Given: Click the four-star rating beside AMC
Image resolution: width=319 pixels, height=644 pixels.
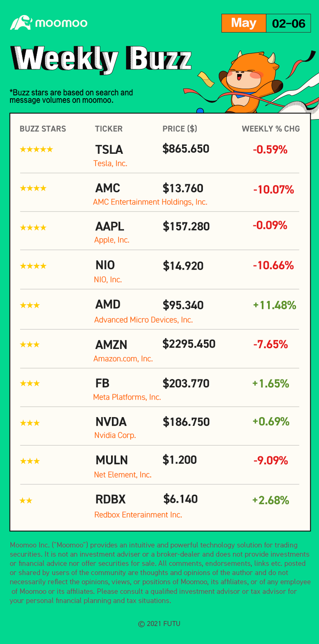Looking at the screenshot, I should click(33, 188).
